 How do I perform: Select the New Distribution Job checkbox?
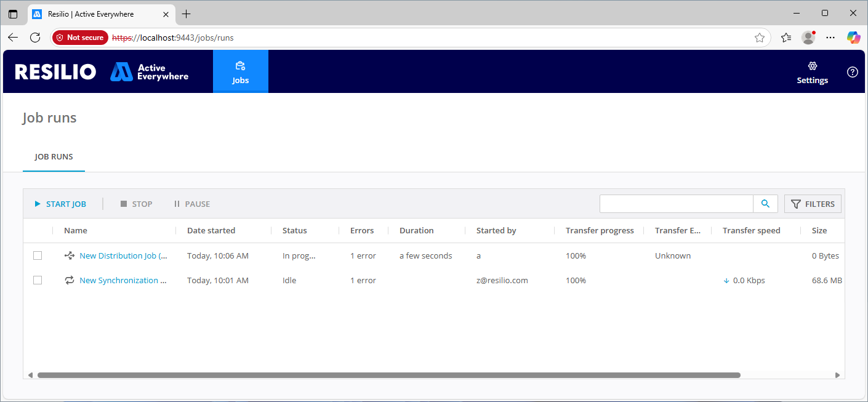38,255
